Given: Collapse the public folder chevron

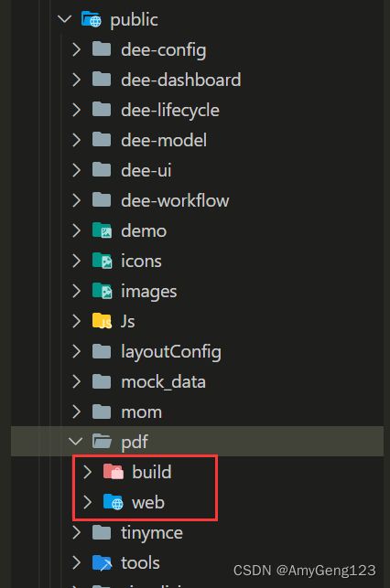Looking at the screenshot, I should [x=65, y=19].
